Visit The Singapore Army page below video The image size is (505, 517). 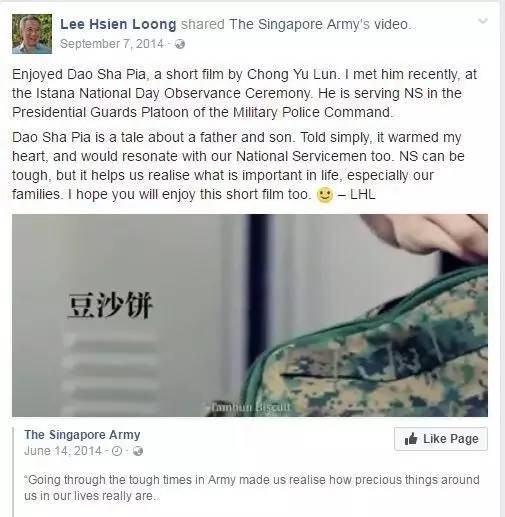pyautogui.click(x=82, y=435)
